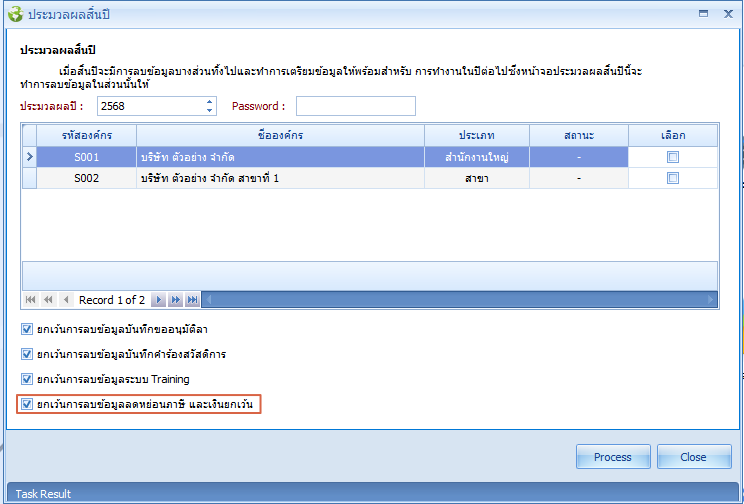Decrease the ประมวลผลปี year spinner
The image size is (744, 504).
tap(209, 110)
